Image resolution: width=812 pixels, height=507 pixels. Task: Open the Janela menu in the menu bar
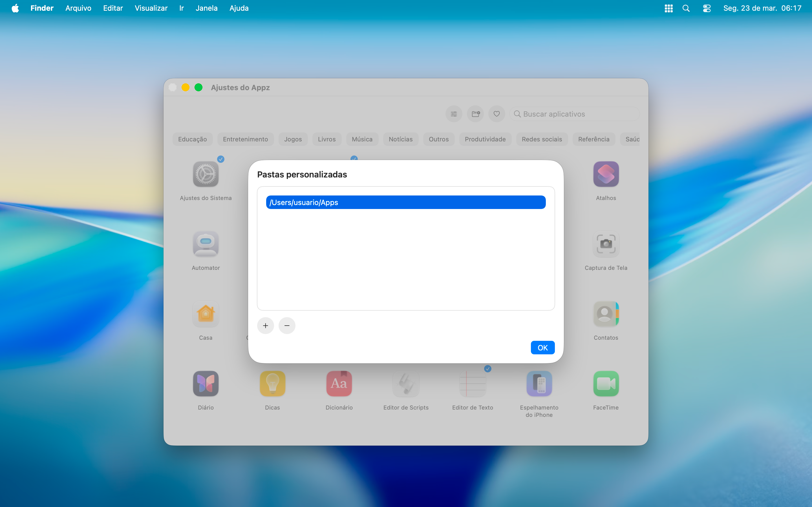tap(206, 8)
